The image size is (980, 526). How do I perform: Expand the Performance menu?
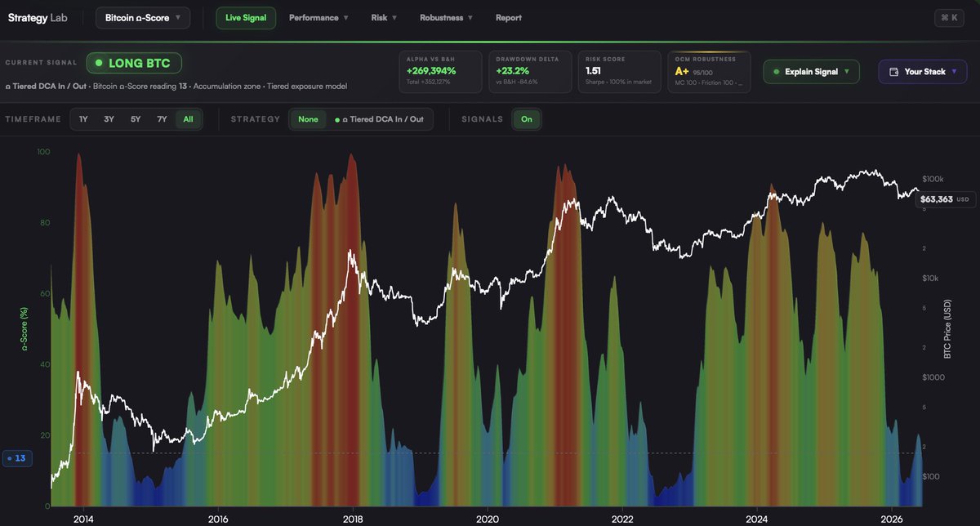pyautogui.click(x=318, y=17)
